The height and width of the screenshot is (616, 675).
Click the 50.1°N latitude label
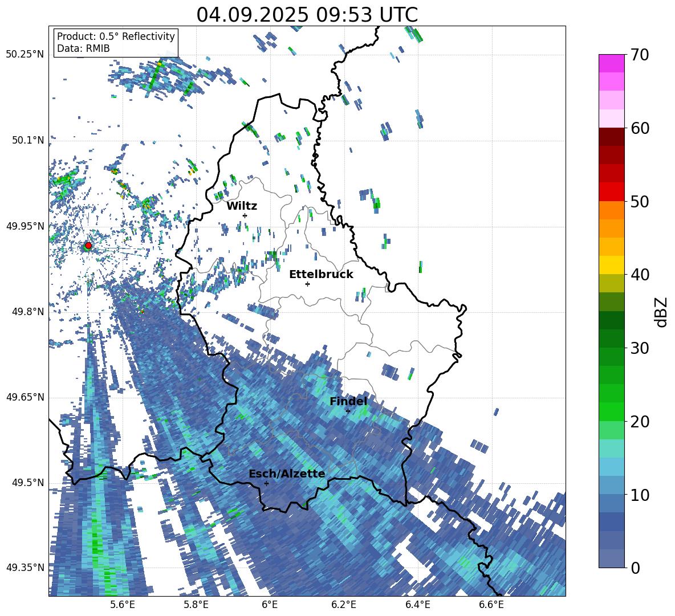pyautogui.click(x=28, y=140)
